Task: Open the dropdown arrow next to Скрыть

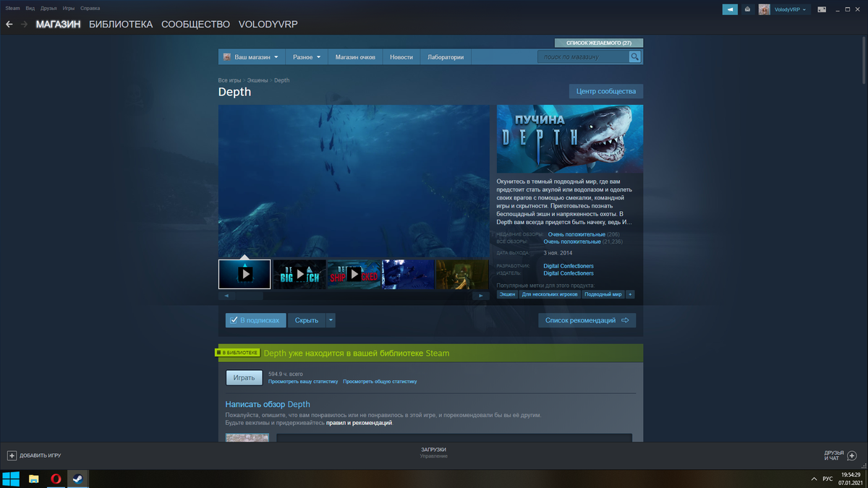Action: pos(331,320)
